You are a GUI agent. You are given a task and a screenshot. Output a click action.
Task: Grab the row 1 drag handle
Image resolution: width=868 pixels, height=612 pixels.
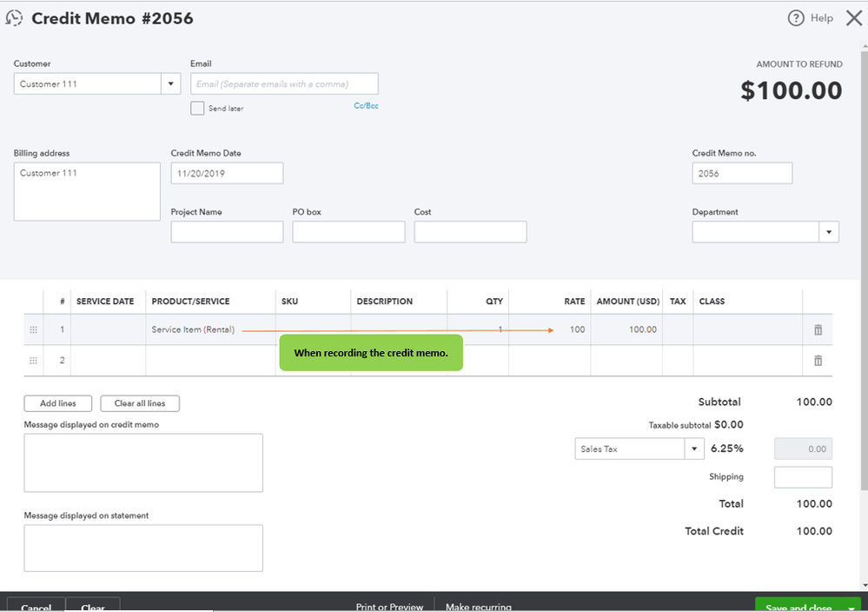33,329
